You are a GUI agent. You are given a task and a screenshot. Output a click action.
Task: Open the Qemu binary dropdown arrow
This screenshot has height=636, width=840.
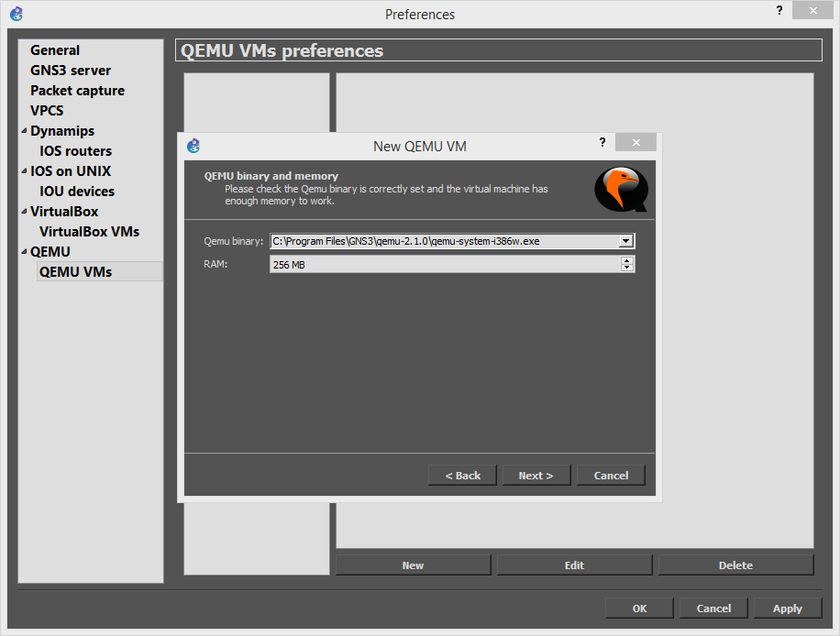point(625,241)
